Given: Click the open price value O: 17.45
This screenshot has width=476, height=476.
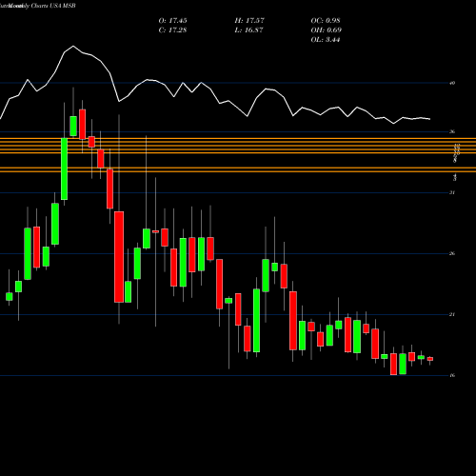Looking at the screenshot, I should coord(172,21).
